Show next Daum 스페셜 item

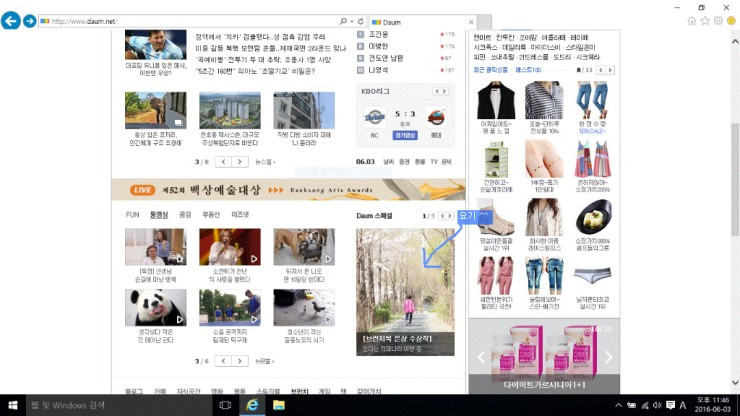[x=450, y=216]
